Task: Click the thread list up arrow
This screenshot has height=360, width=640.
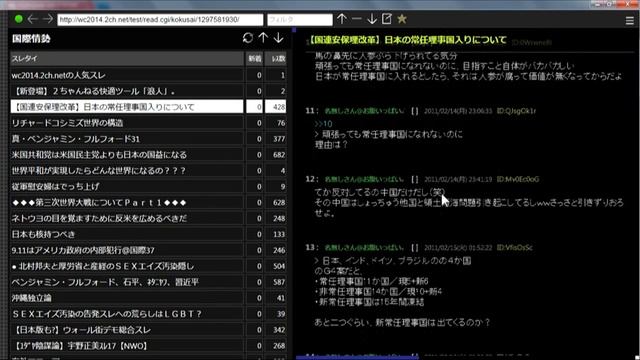Action: (263, 38)
